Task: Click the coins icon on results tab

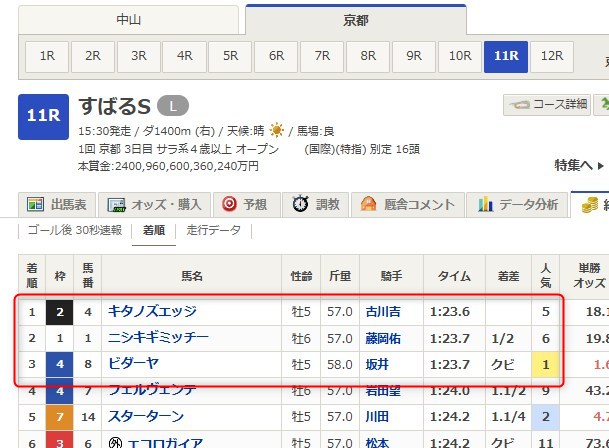Action: 590,204
